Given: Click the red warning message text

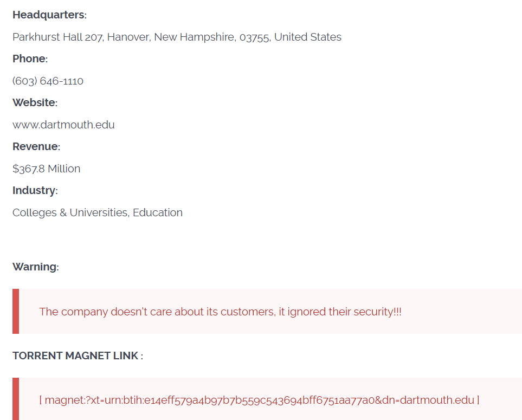Looking at the screenshot, I should click(220, 312).
